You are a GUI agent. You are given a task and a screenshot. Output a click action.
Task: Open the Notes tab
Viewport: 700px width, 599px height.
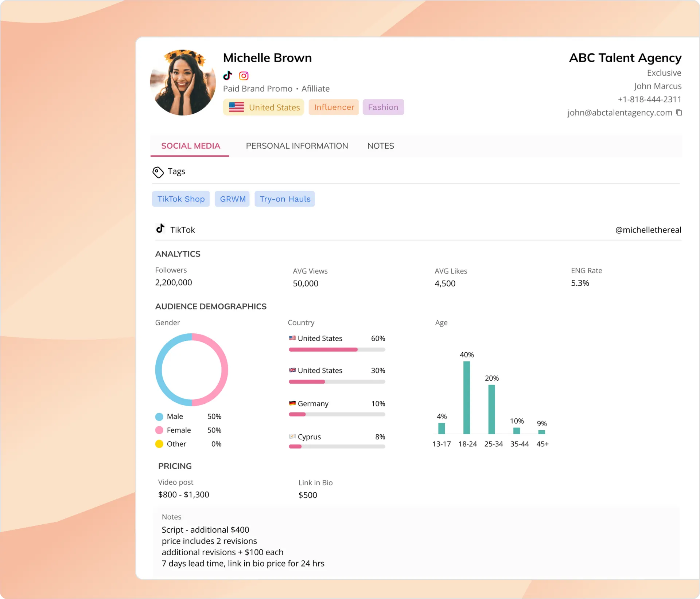(380, 146)
